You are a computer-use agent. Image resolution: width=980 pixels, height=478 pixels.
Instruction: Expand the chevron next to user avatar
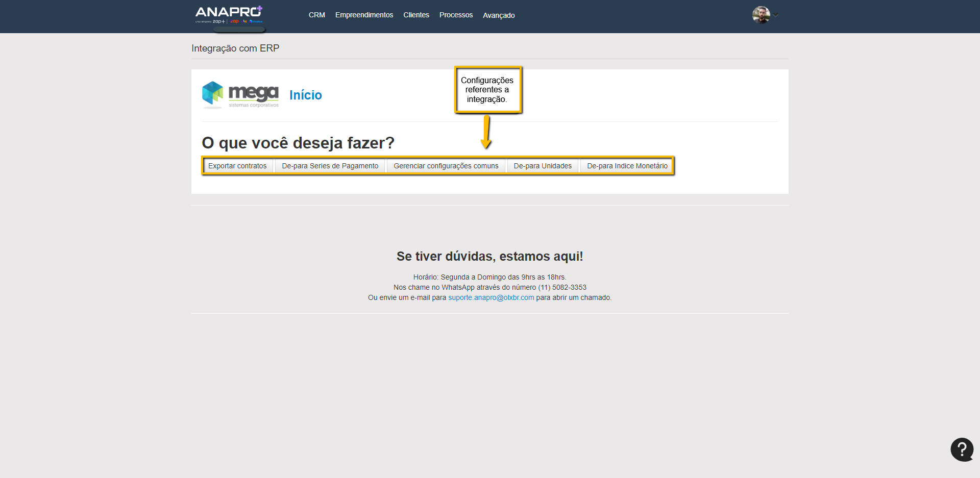tap(776, 15)
